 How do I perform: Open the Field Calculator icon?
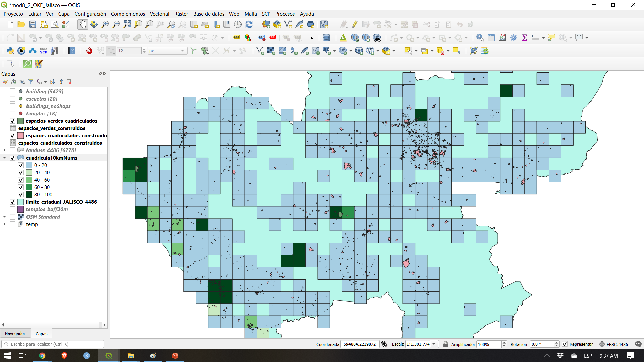click(502, 38)
